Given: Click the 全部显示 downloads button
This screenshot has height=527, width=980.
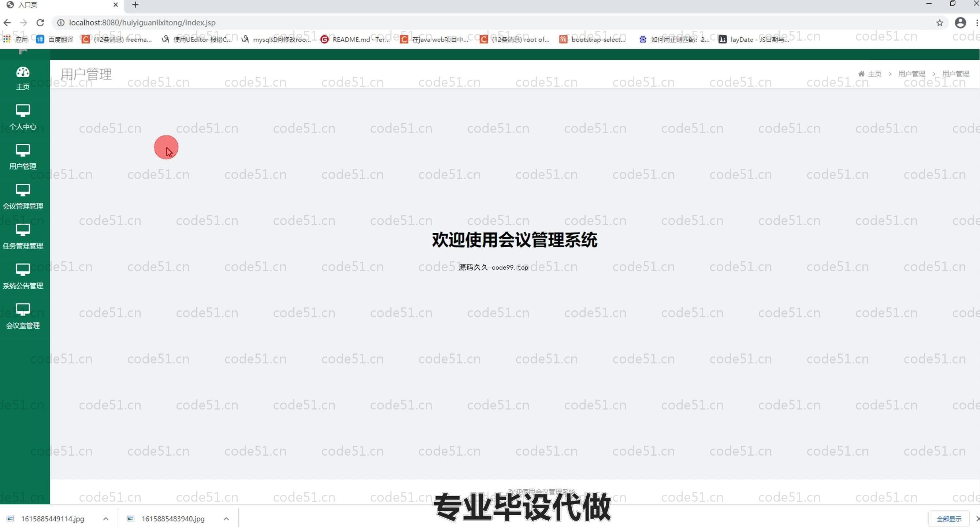Looking at the screenshot, I should pos(949,519).
